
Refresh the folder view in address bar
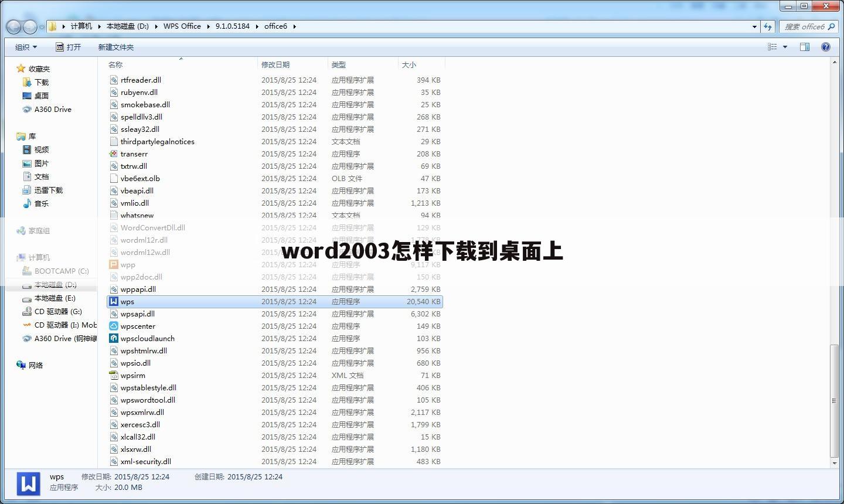coord(768,26)
